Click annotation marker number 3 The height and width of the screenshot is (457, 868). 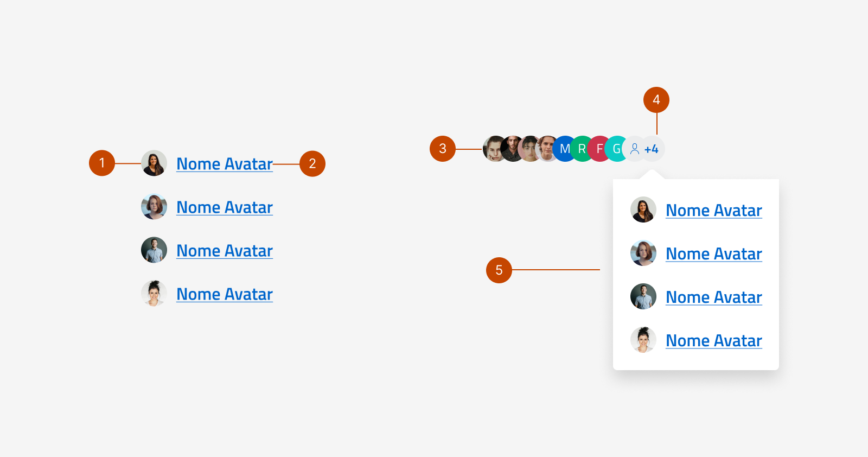pyautogui.click(x=443, y=149)
